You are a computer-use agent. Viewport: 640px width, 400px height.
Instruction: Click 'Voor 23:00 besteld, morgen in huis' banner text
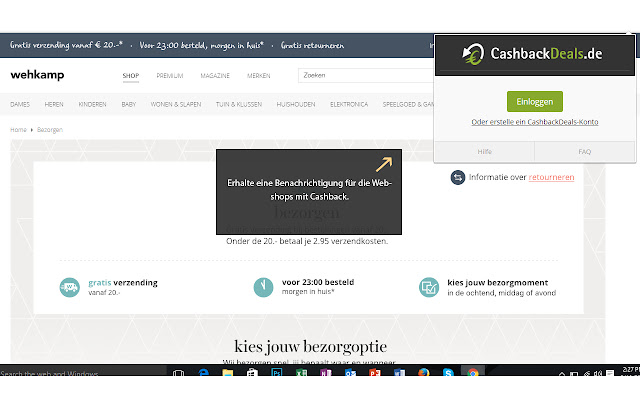click(202, 45)
